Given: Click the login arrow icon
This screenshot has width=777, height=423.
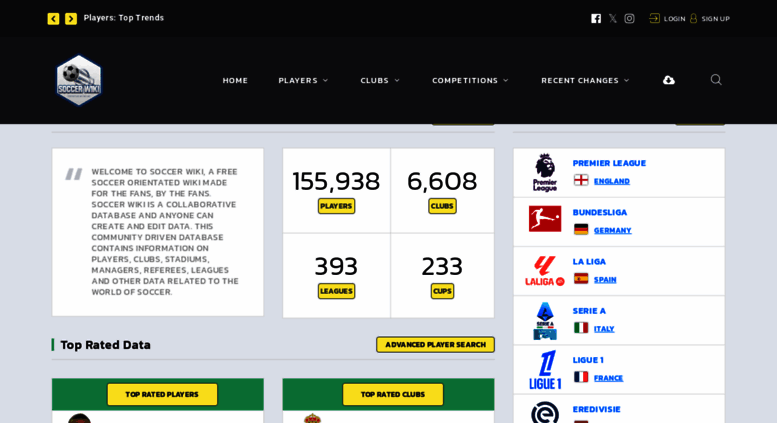Looking at the screenshot, I should 655,18.
